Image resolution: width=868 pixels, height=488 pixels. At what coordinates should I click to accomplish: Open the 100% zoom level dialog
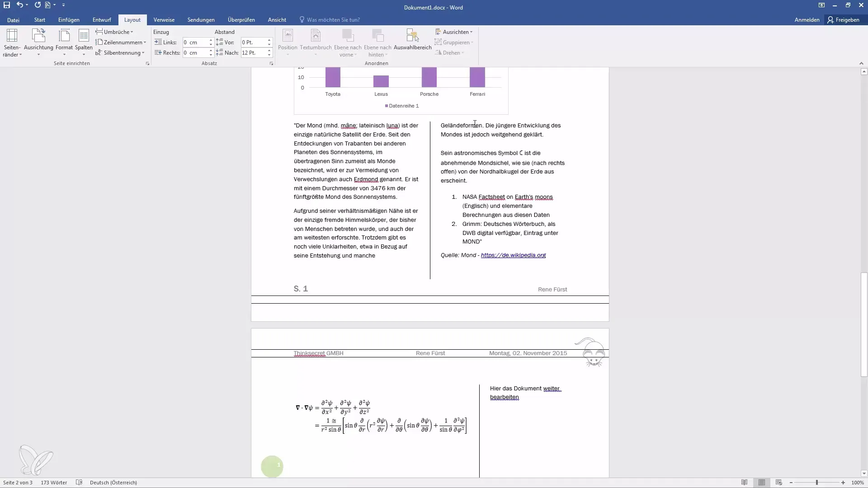858,483
